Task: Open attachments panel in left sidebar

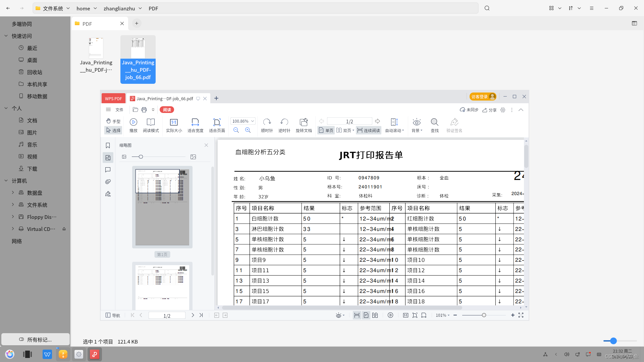Action: click(x=108, y=182)
